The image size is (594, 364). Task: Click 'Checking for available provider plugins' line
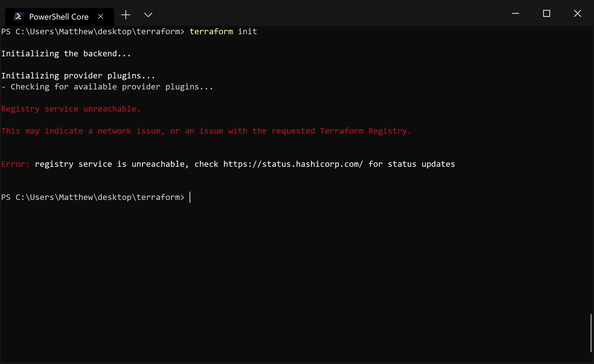tap(107, 87)
